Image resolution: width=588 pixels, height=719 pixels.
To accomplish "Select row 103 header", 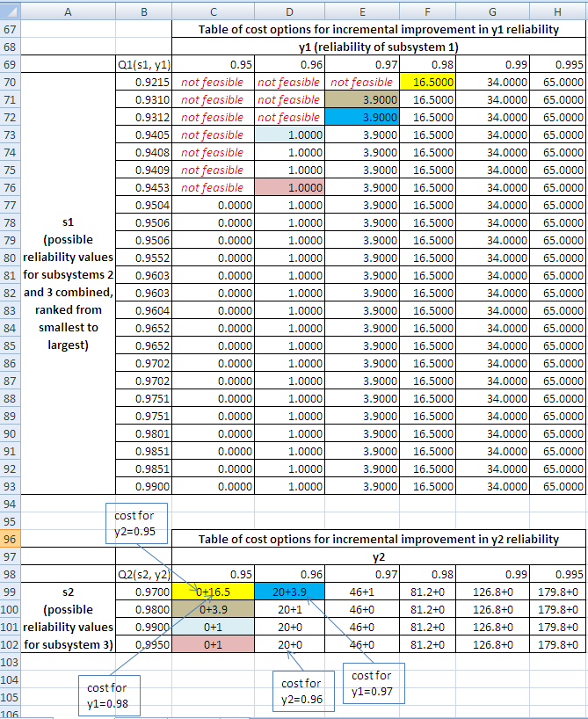I will pyautogui.click(x=10, y=662).
